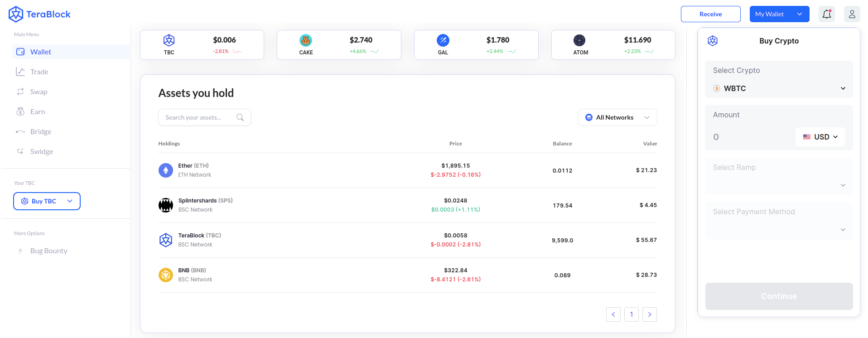Click the Ether coin icon
This screenshot has height=338, width=868.
166,170
